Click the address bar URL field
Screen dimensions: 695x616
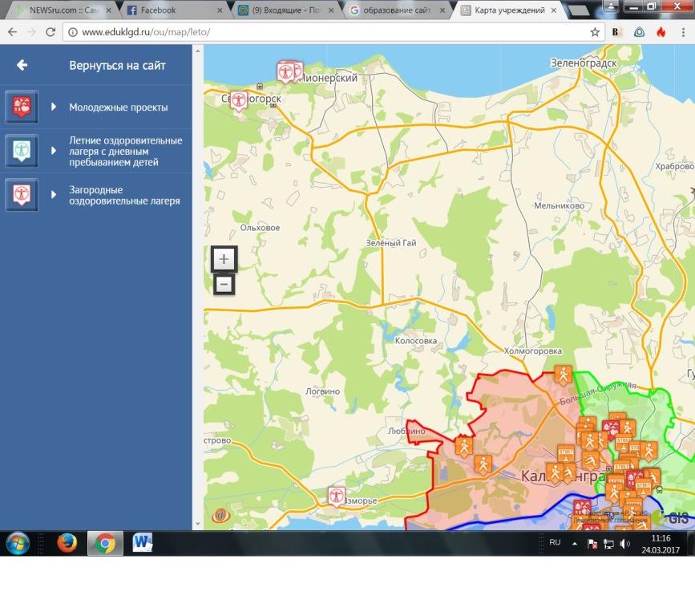[x=321, y=32]
